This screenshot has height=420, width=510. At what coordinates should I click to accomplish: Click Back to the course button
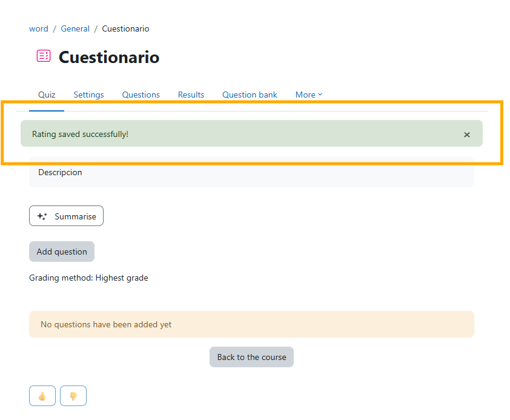(x=251, y=357)
